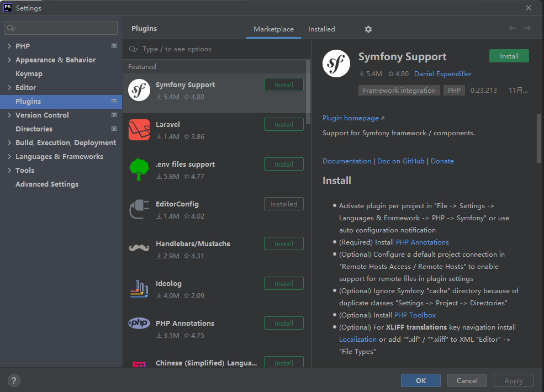Image resolution: width=544 pixels, height=392 pixels.
Task: Select Advanced Settings in settings tree
Action: coord(61,184)
